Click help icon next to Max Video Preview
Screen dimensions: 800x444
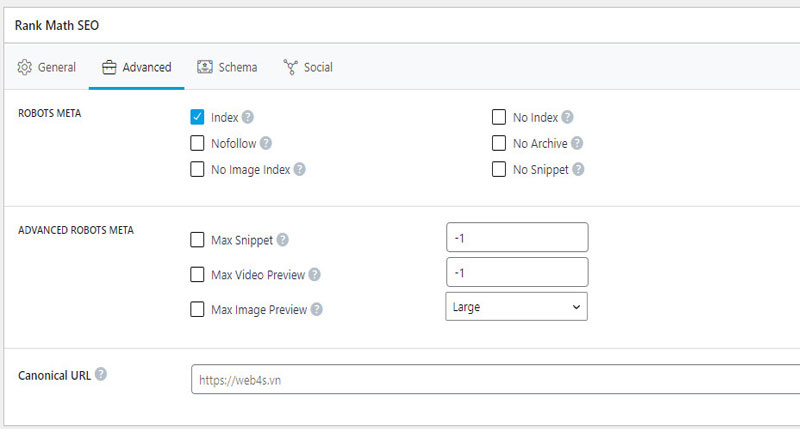[x=316, y=275]
